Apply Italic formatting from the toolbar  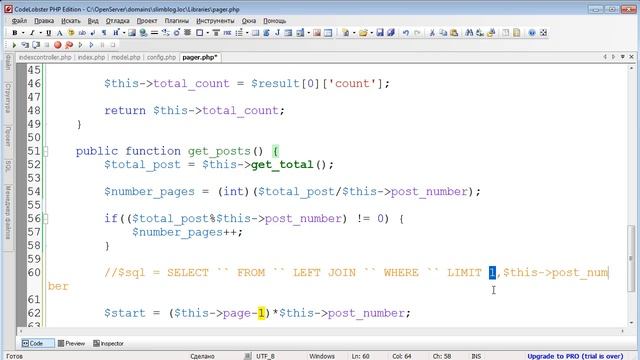[x=32, y=33]
